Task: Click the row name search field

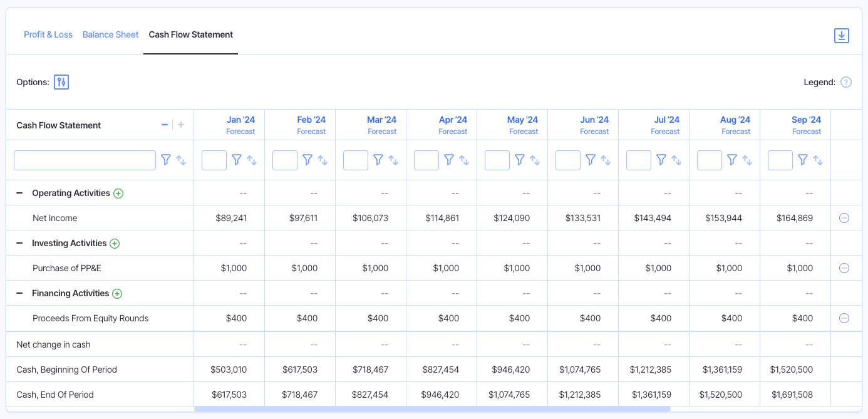Action: point(85,160)
